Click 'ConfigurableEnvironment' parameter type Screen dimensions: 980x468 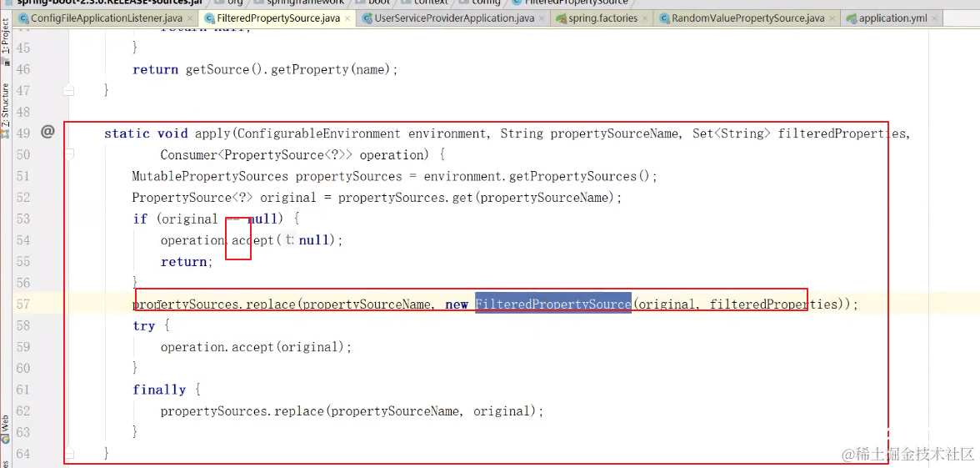(318, 133)
